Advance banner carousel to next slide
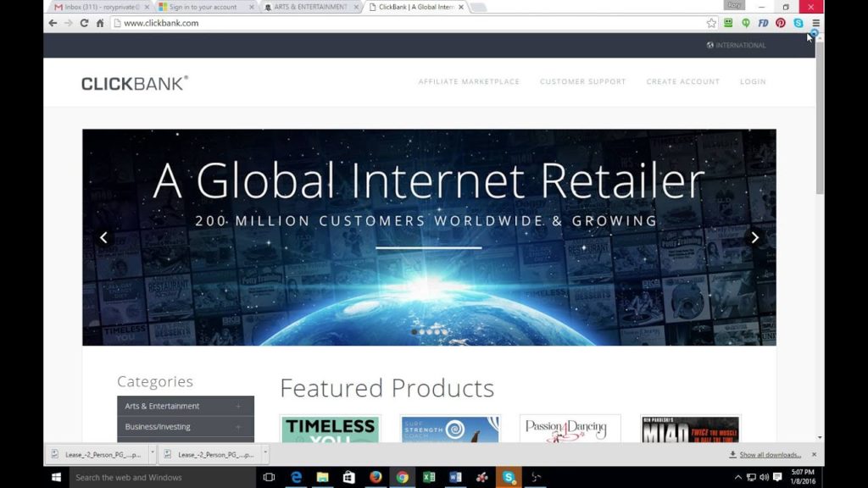 click(754, 237)
